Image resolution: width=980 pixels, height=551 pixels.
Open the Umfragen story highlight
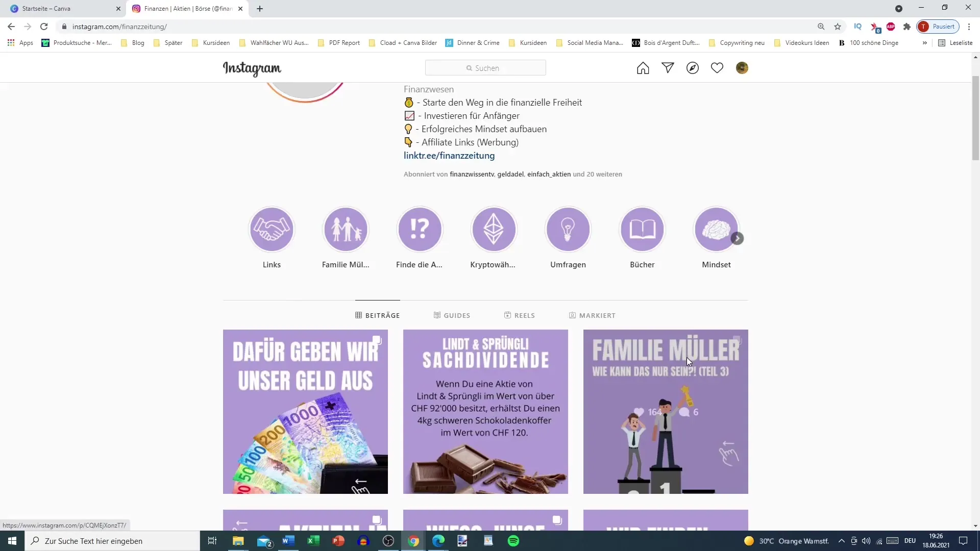(568, 230)
